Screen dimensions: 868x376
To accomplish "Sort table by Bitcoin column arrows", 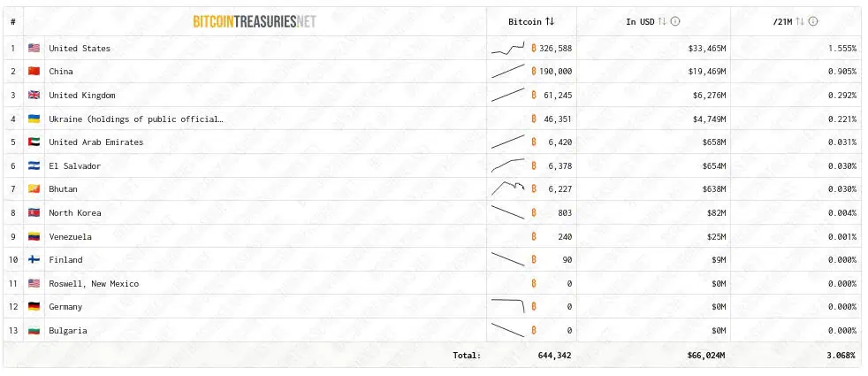I will click(x=550, y=21).
